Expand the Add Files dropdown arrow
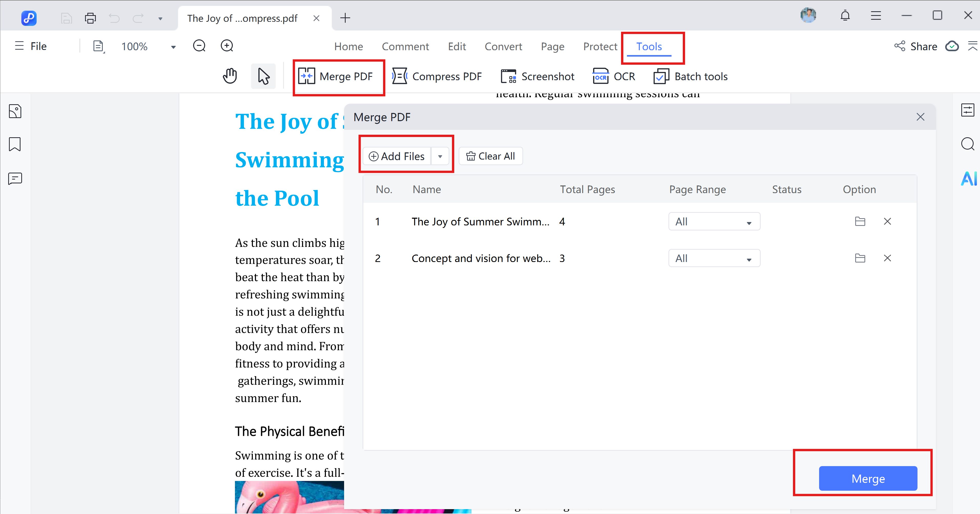 440,156
